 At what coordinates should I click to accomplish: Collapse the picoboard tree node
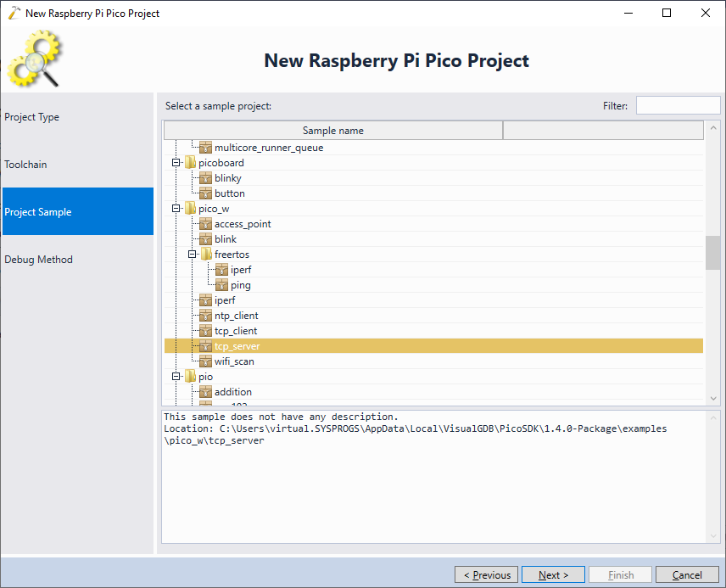(176, 163)
